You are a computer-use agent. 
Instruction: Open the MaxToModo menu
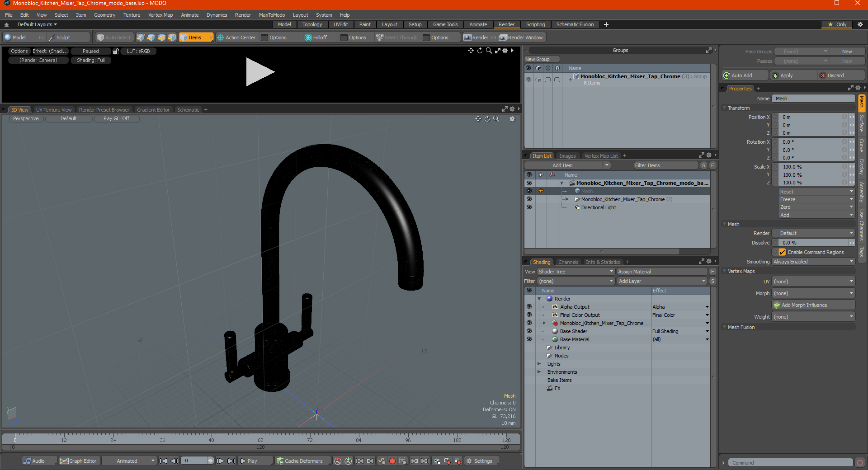272,15
